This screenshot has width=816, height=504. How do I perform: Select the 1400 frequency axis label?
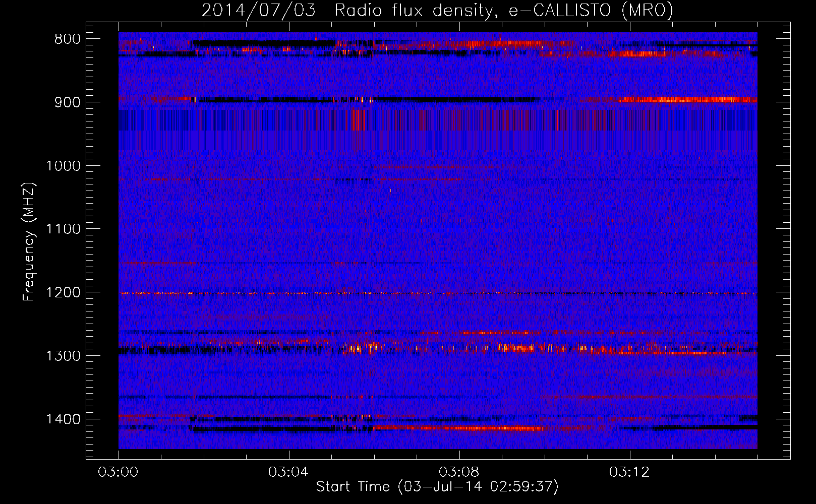tap(63, 419)
